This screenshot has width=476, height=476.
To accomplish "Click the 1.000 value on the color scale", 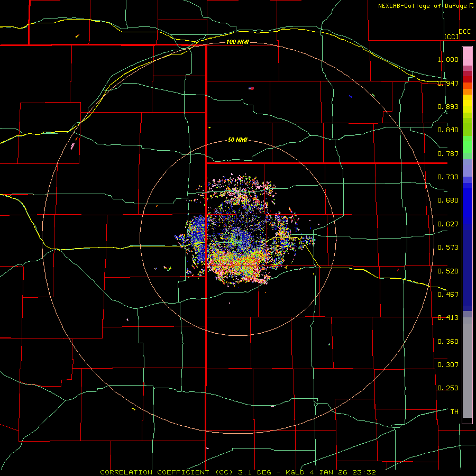I will pyautogui.click(x=448, y=59).
